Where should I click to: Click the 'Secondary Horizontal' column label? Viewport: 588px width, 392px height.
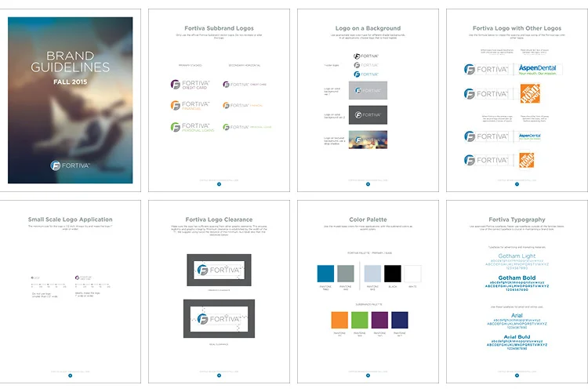(245, 65)
